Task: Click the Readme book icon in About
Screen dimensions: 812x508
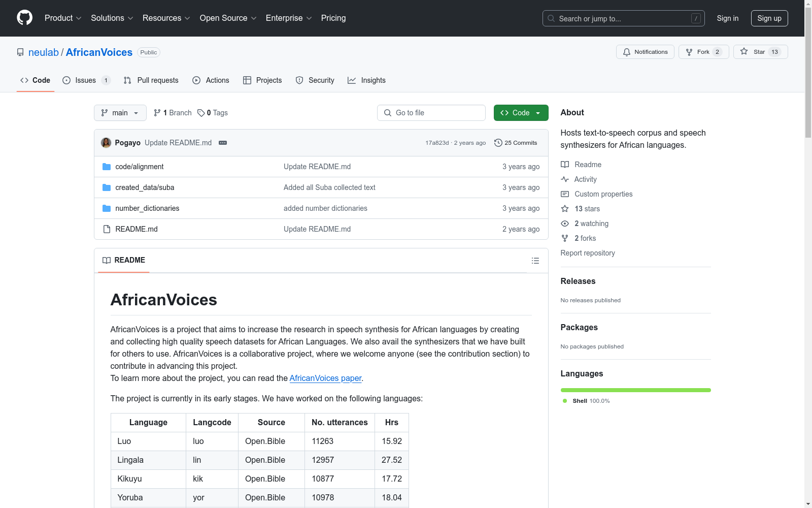Action: coord(565,165)
